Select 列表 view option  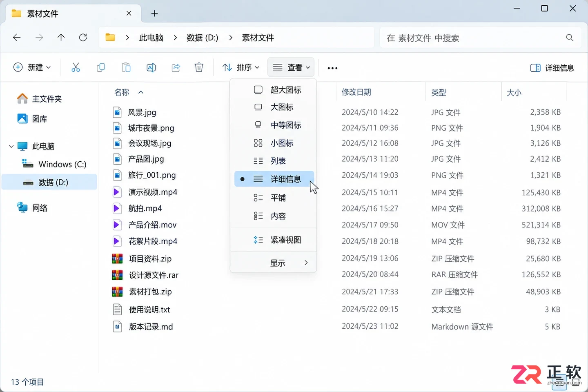pyautogui.click(x=273, y=161)
